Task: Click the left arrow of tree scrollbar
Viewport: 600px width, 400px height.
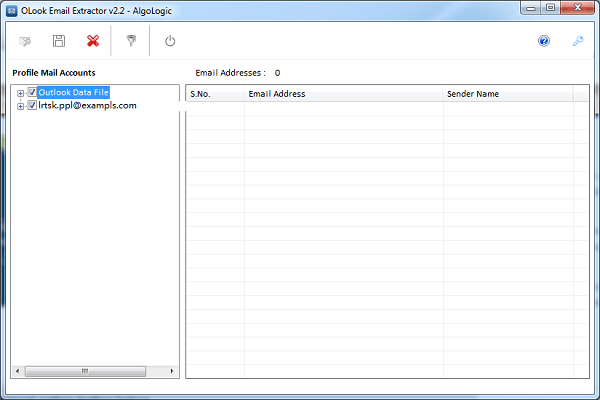Action: [18, 371]
